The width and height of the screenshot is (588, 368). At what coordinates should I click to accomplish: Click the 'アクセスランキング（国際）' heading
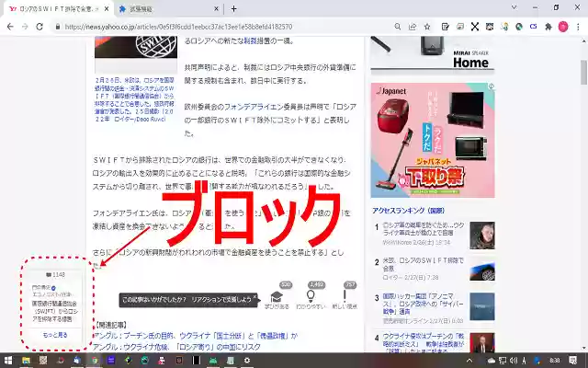point(408,211)
